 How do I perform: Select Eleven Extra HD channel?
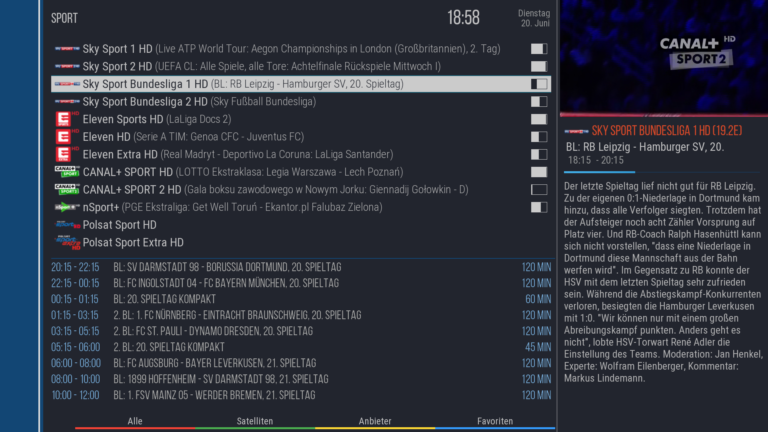[x=301, y=155]
